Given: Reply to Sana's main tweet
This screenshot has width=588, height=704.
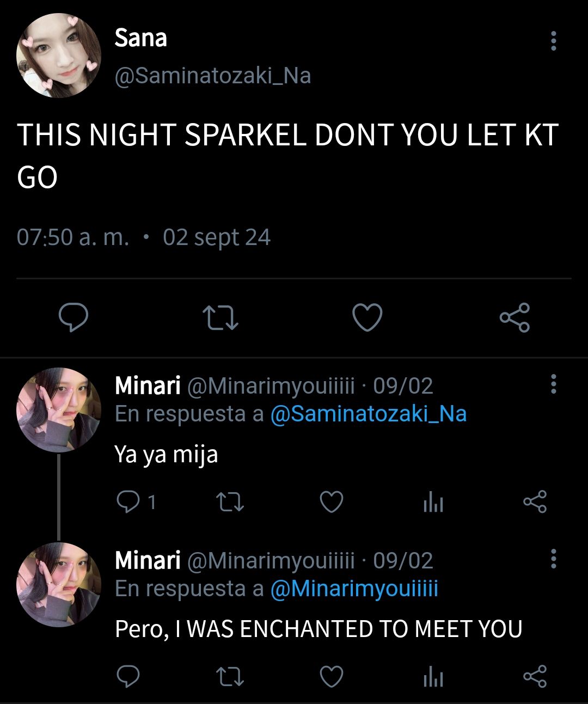Looking at the screenshot, I should point(73,317).
